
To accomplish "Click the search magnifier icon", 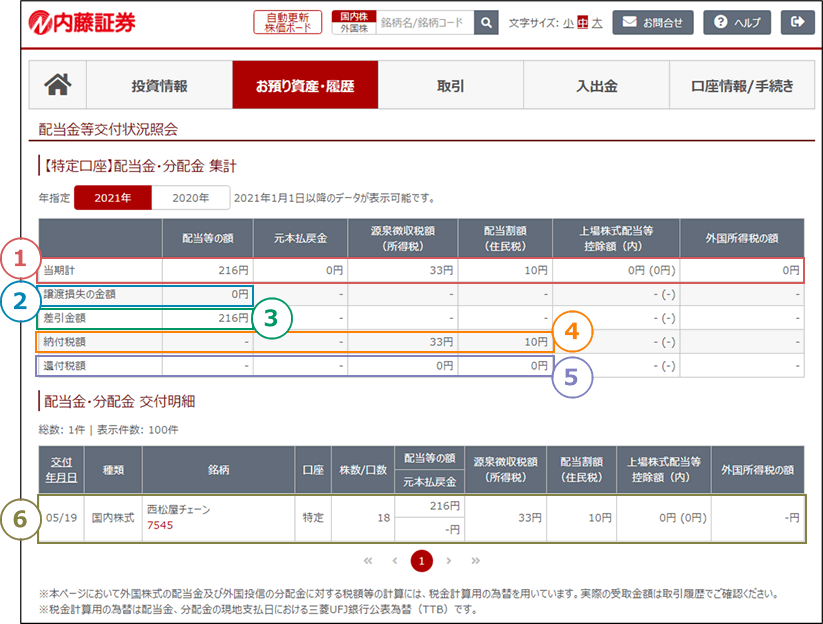I will pos(485,22).
